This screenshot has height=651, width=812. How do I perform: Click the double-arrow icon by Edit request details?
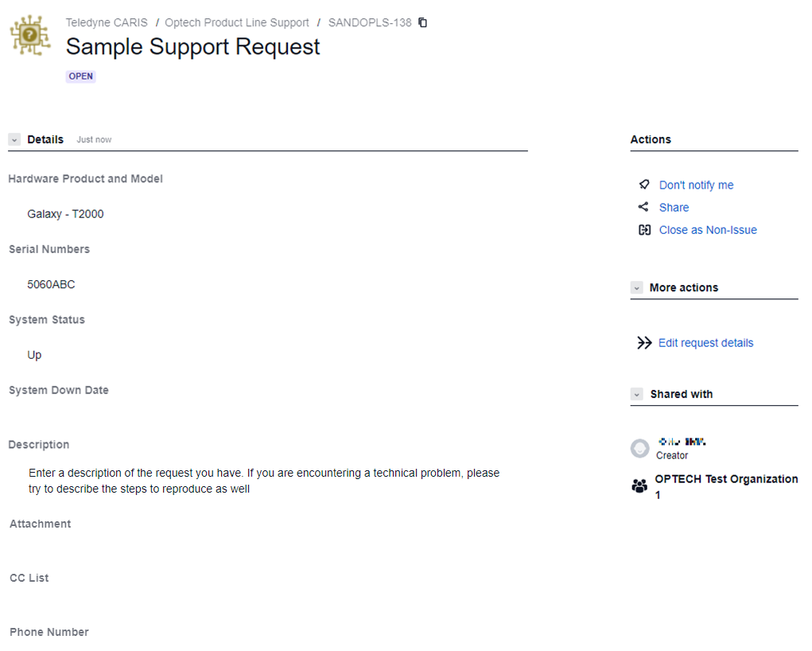(644, 342)
